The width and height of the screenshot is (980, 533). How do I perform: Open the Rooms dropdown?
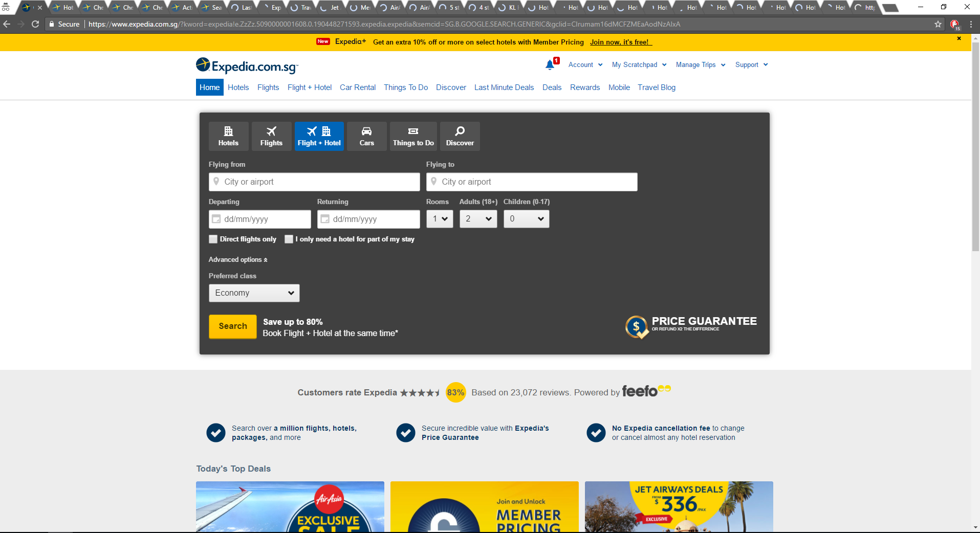440,219
